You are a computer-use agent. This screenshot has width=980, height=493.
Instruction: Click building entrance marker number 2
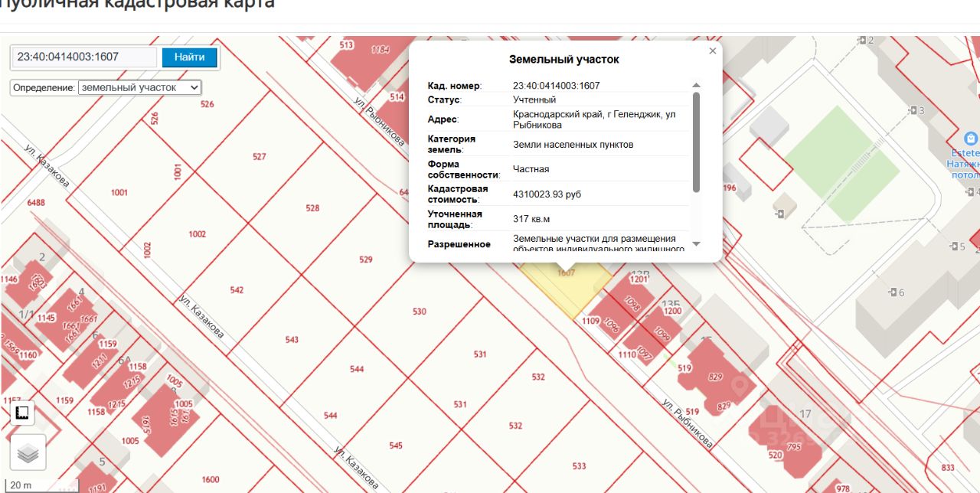pos(866,40)
